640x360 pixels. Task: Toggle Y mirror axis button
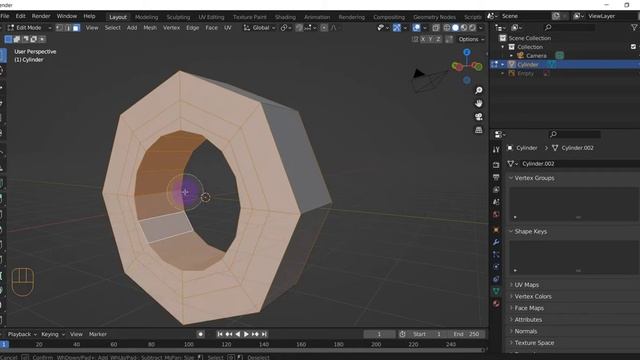(430, 39)
